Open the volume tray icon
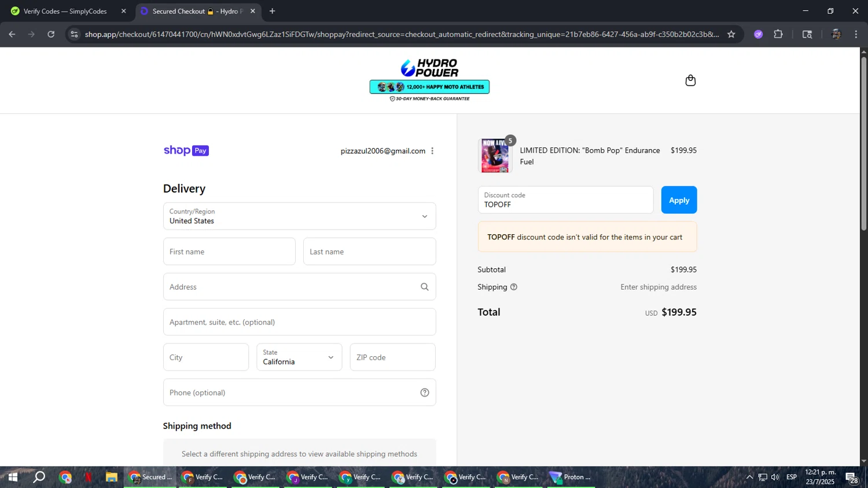This screenshot has width=868, height=488. point(775,477)
